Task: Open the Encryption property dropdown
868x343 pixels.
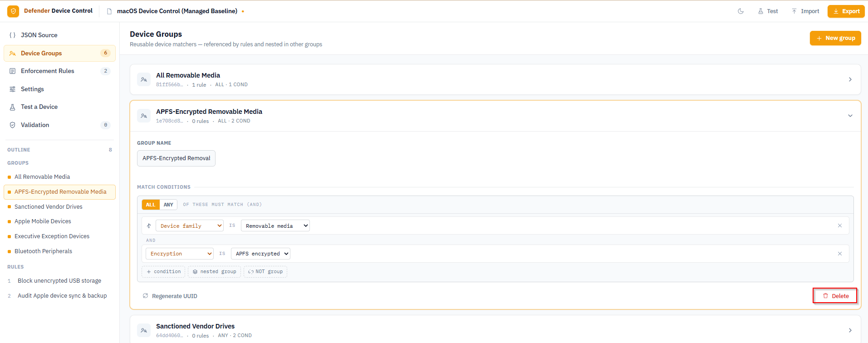Action: (x=180, y=254)
